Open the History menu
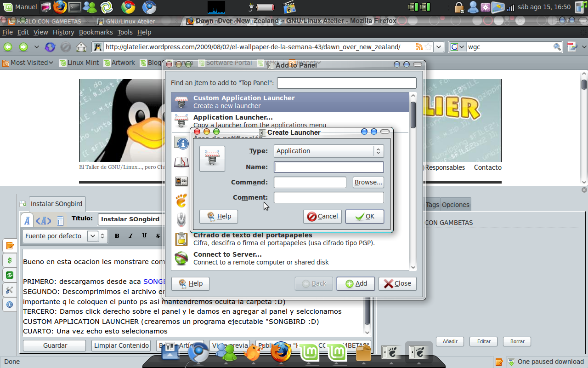 [x=63, y=32]
